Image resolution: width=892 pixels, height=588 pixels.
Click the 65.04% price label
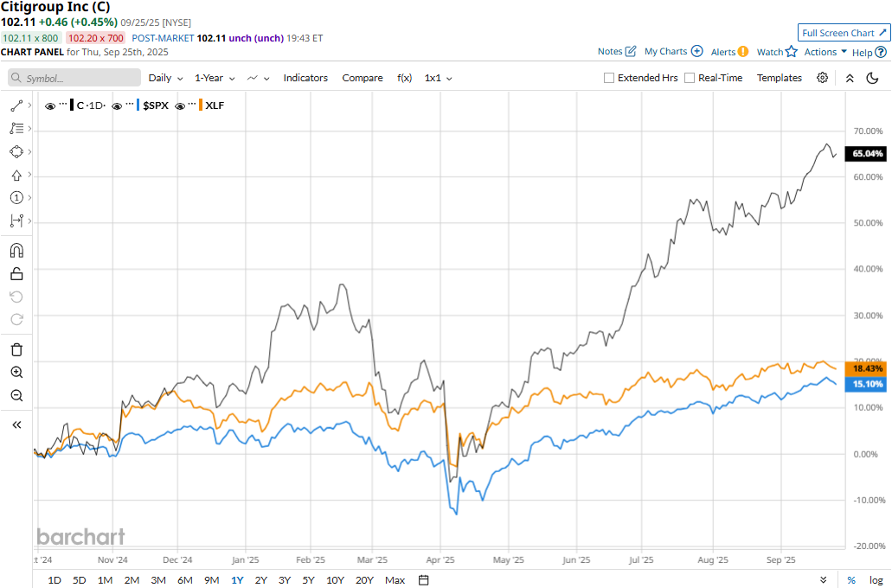(865, 154)
